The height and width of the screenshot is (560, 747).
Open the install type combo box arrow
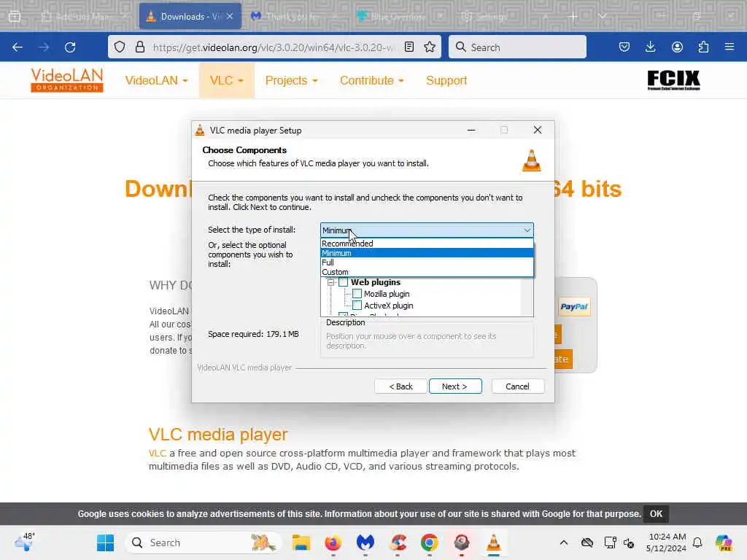(x=527, y=230)
